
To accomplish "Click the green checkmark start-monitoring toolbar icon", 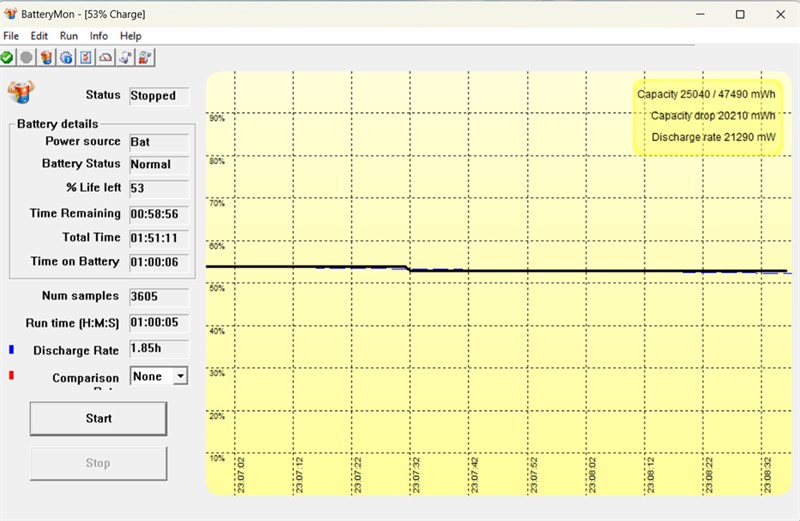I will click(x=7, y=58).
